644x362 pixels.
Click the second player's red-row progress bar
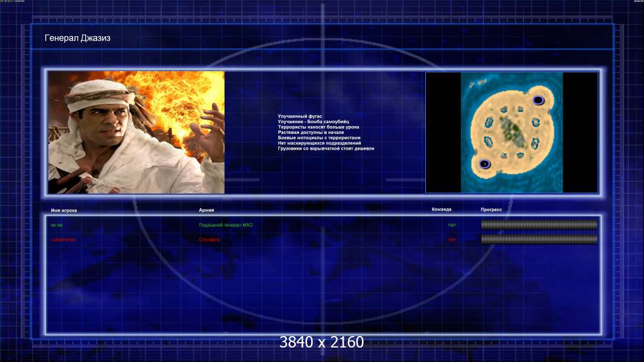[539, 239]
